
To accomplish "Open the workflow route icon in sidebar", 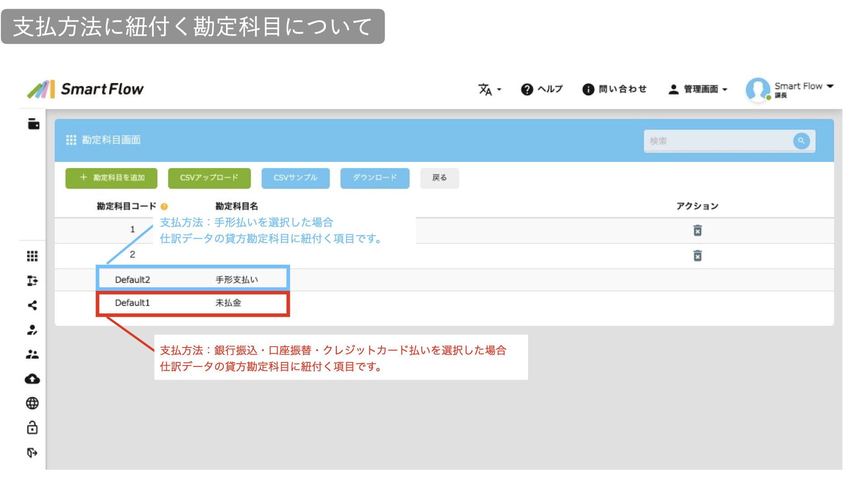I will click(32, 281).
